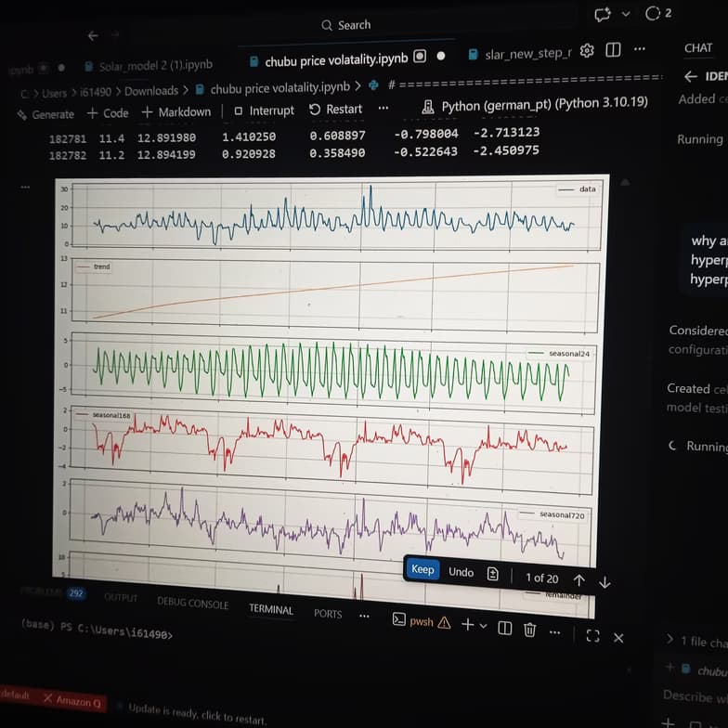728x728 pixels.
Task: Open the new terminal launch profile dropdown
Action: (483, 625)
